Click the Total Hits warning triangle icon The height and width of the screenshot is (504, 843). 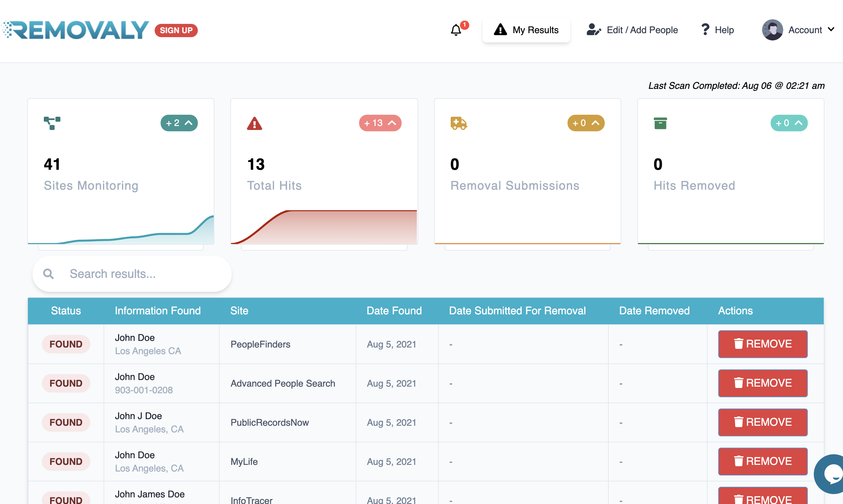(x=254, y=124)
